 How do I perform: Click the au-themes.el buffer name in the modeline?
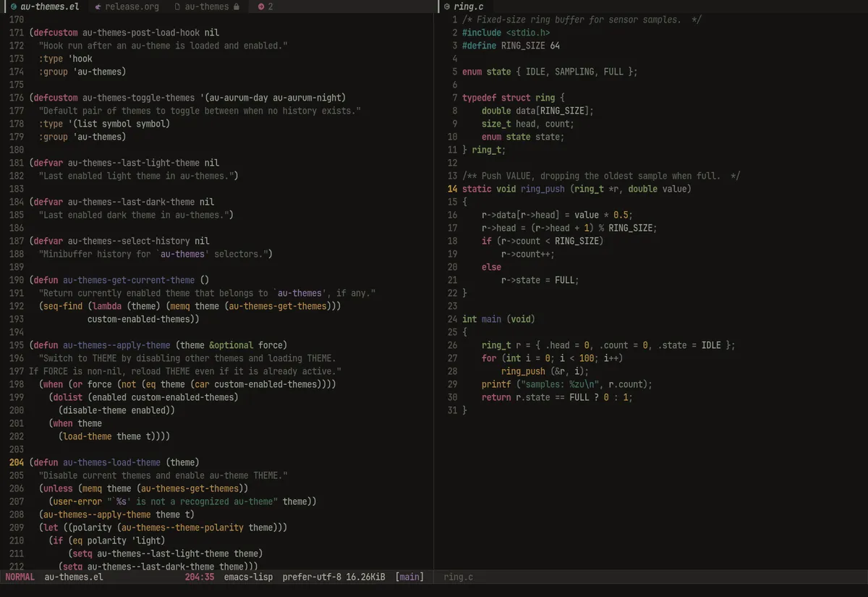(x=74, y=577)
